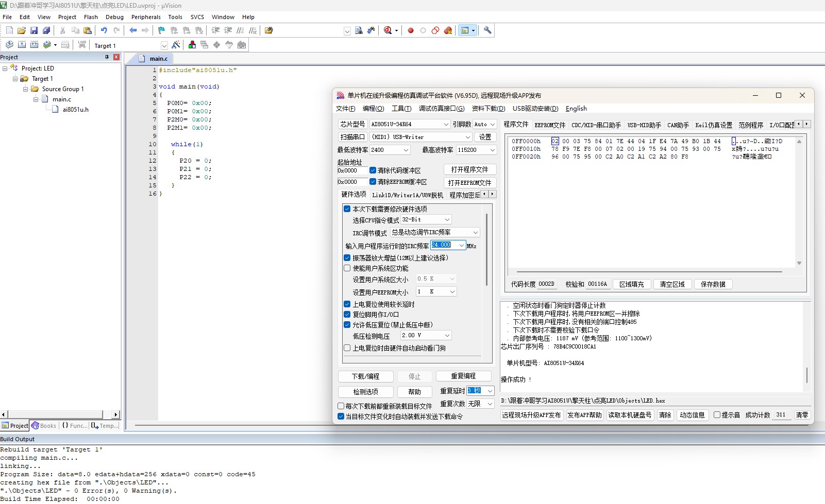The image size is (825, 504).
Task: Toggle 上电复位使用较长延时 checkbox
Action: [347, 304]
